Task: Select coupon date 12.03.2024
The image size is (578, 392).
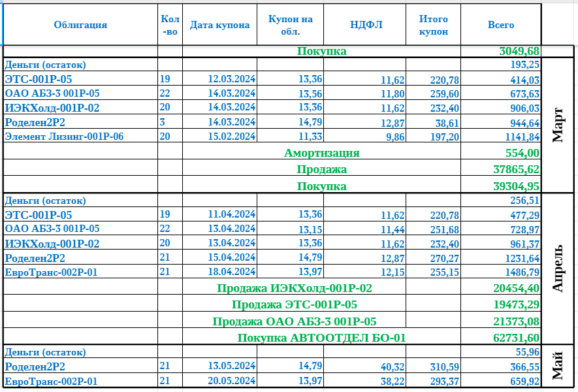Action: pos(231,78)
